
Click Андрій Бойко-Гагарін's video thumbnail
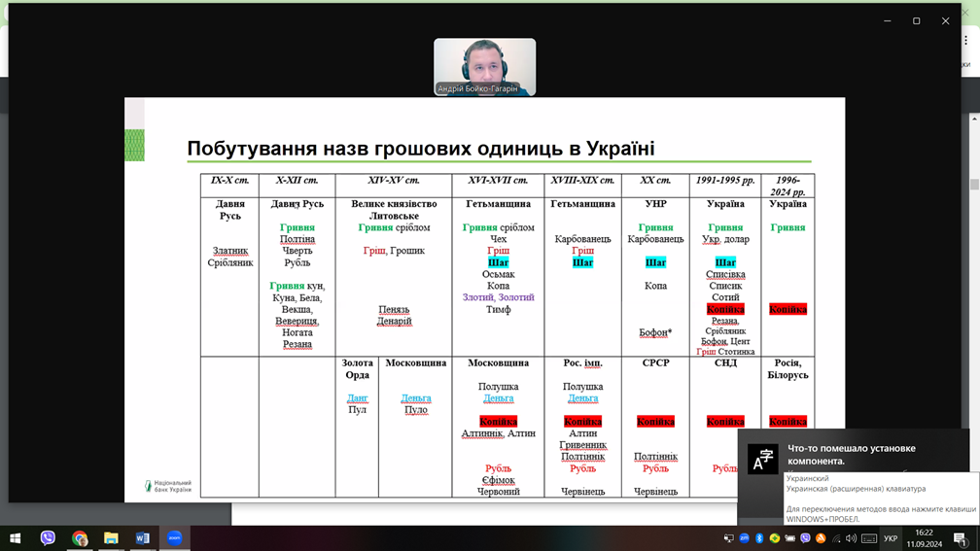(484, 67)
